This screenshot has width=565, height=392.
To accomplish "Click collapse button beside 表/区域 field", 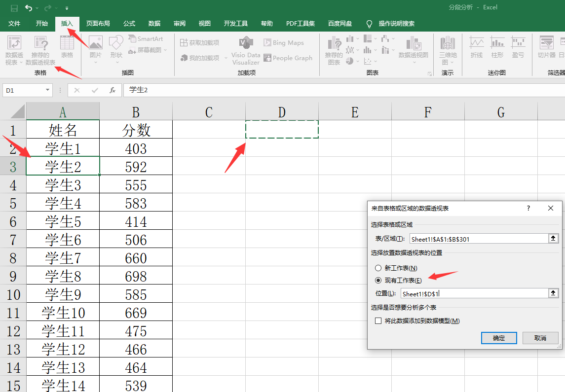I will 553,238.
